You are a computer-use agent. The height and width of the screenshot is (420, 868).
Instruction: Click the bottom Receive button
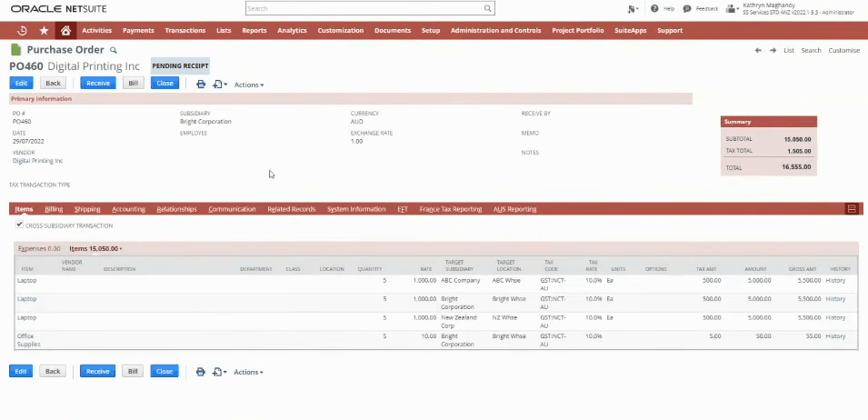98,371
